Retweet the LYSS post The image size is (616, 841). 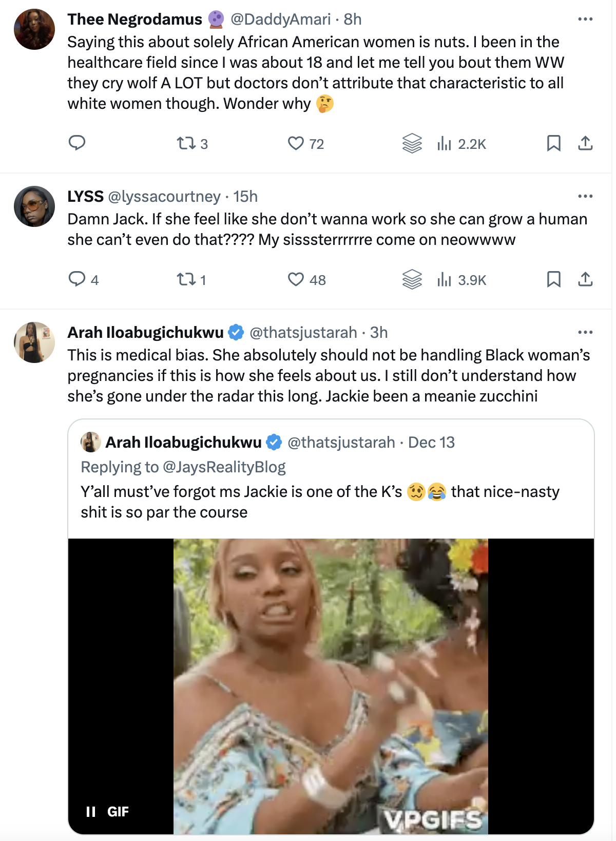point(186,280)
